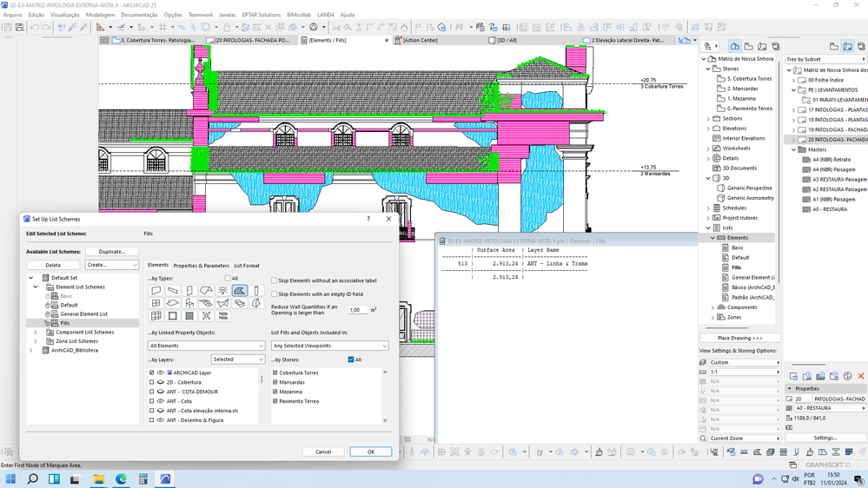Open the Any Selected Viewpoints dropdown
Screen dimensions: 868x488
click(328, 346)
